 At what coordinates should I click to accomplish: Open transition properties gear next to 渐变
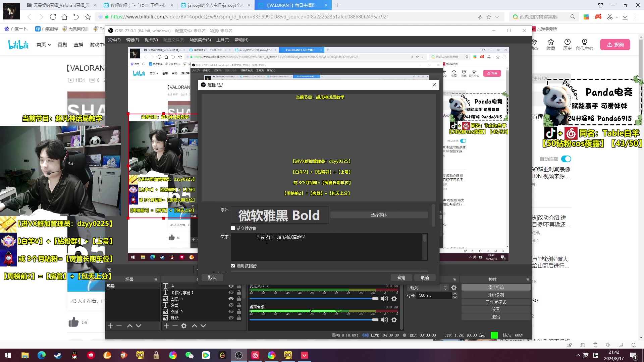click(454, 288)
